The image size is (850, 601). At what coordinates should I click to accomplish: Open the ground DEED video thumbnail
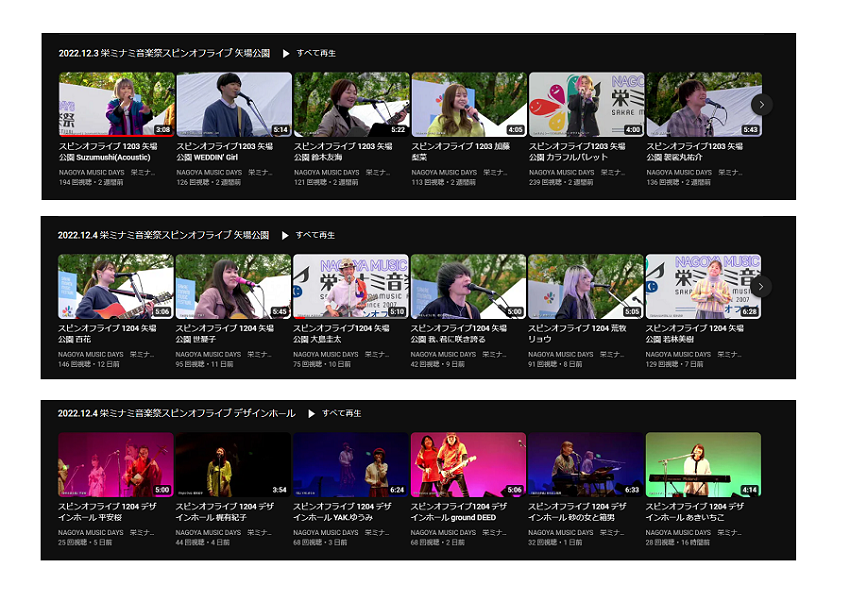point(468,464)
